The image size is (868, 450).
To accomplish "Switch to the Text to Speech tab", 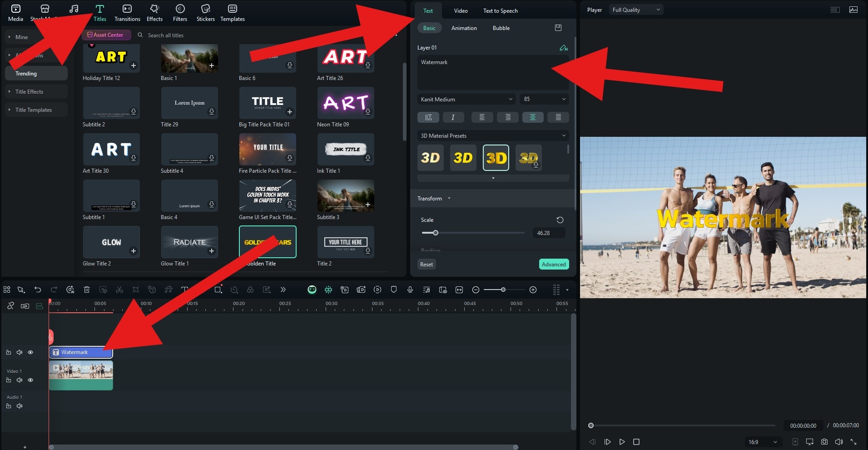I will (x=500, y=10).
